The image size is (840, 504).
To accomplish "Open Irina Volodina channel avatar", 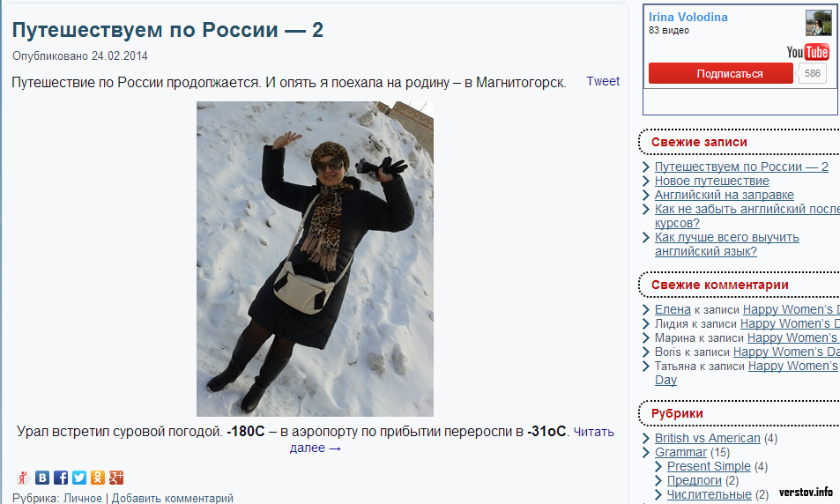I will point(819,23).
